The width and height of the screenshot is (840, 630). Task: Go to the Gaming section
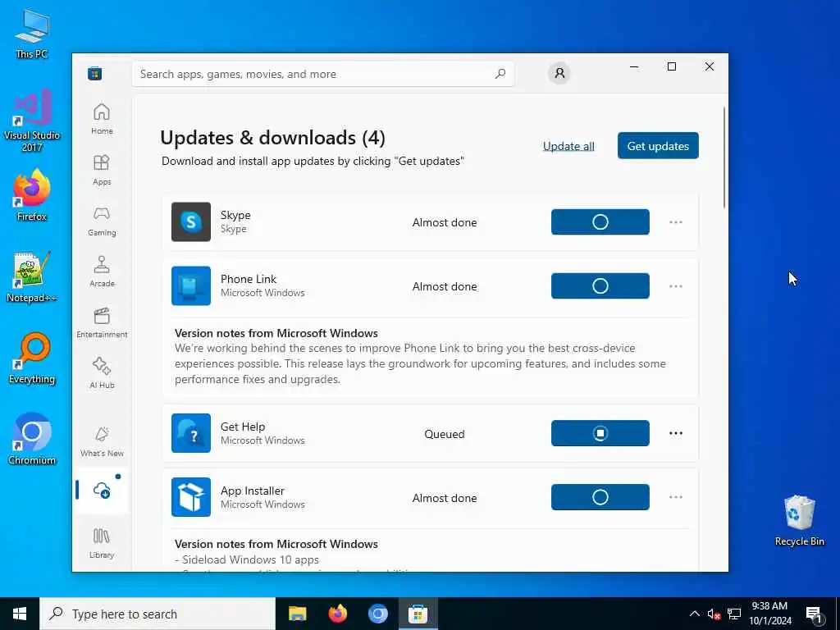coord(102,221)
